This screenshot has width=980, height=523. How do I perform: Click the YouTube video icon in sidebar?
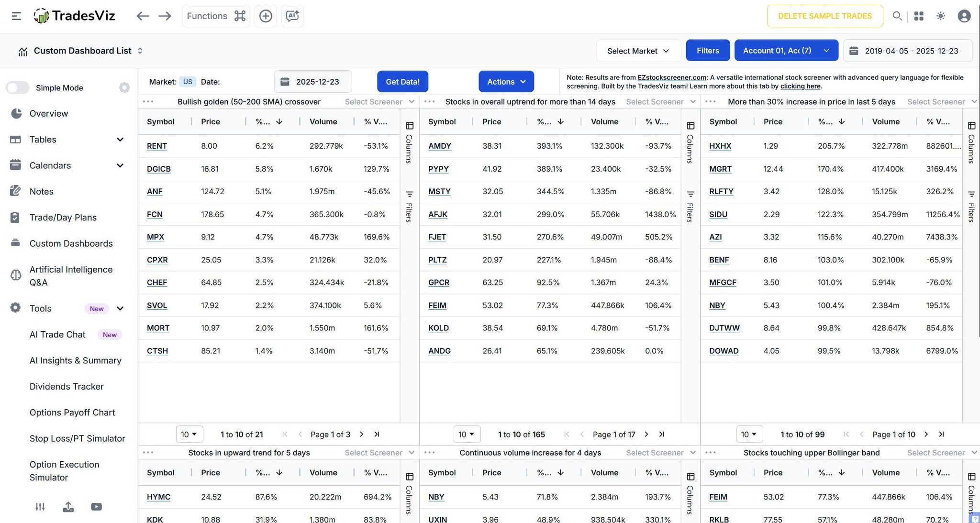click(x=96, y=507)
